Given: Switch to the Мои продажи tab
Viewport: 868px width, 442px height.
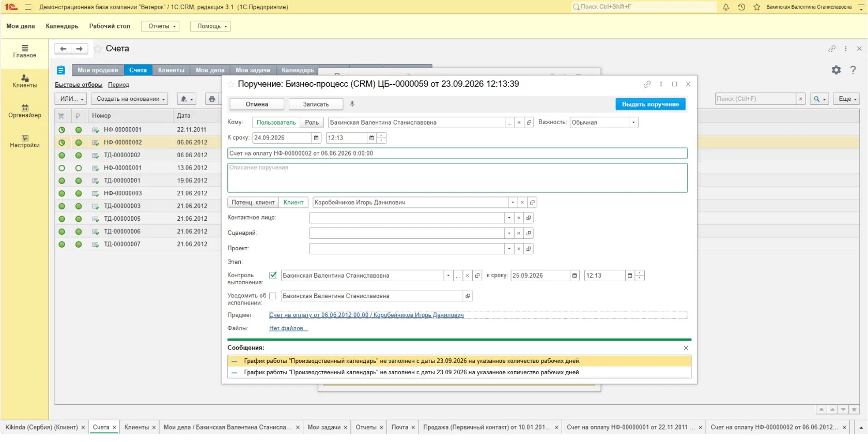Looking at the screenshot, I should click(x=98, y=70).
